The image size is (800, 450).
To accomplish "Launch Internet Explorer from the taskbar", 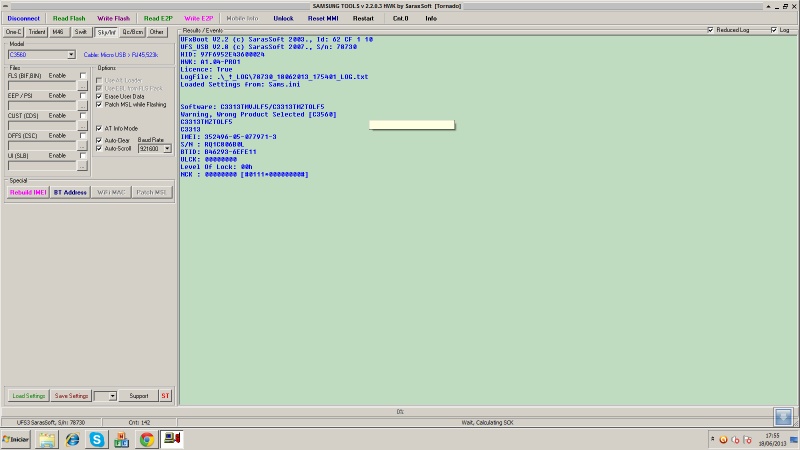I will point(72,439).
